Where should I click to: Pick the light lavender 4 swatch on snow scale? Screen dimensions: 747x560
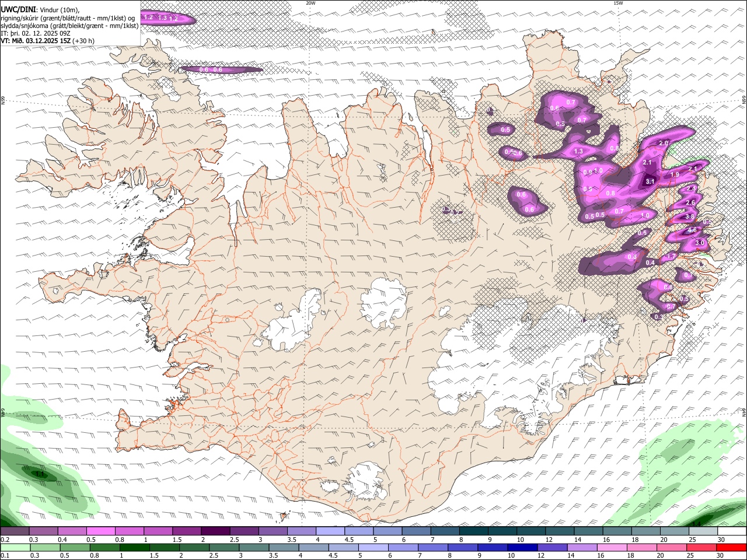[329, 531]
